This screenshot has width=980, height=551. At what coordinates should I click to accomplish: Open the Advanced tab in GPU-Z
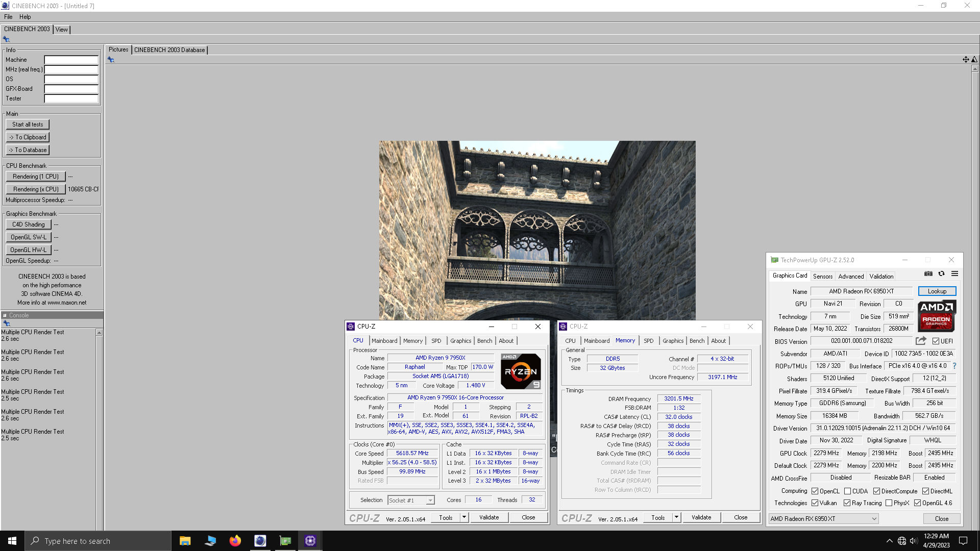point(851,277)
